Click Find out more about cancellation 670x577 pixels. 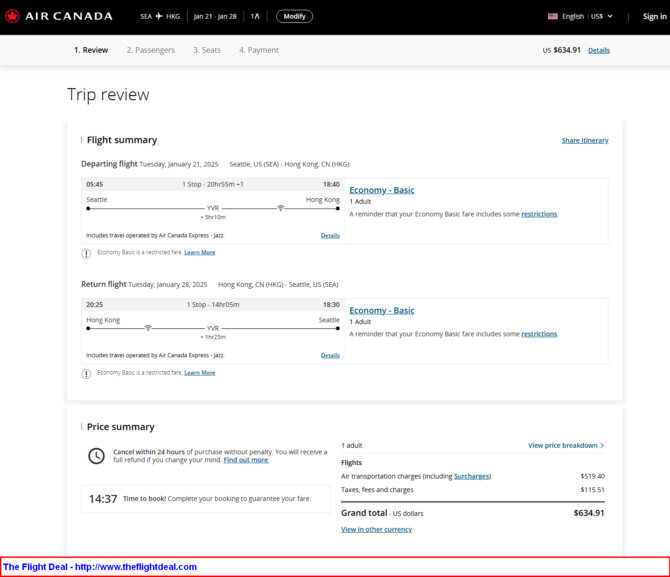click(x=246, y=460)
